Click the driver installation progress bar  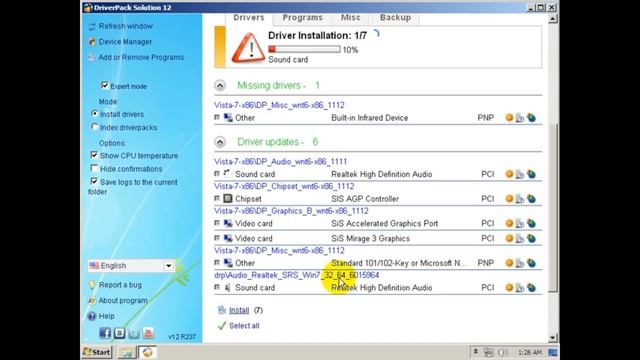304,49
